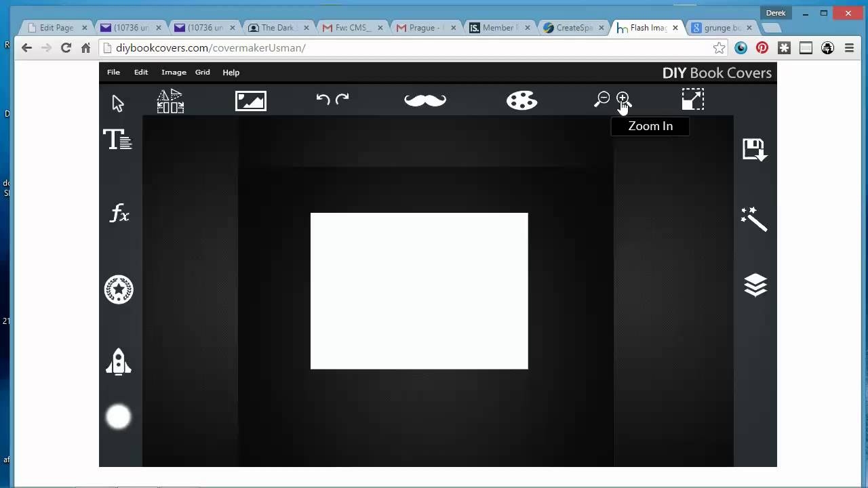The width and height of the screenshot is (868, 488).
Task: Open the layers panel icon
Action: tap(754, 285)
